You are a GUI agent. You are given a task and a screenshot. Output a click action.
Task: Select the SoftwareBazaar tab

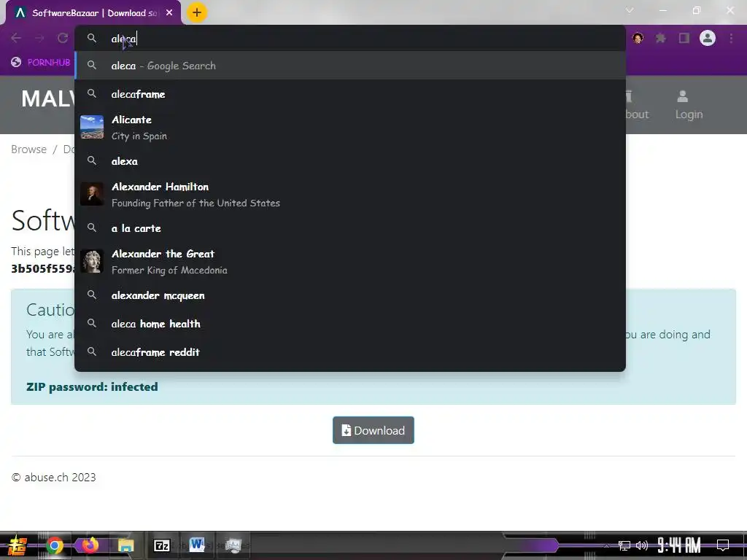click(93, 13)
